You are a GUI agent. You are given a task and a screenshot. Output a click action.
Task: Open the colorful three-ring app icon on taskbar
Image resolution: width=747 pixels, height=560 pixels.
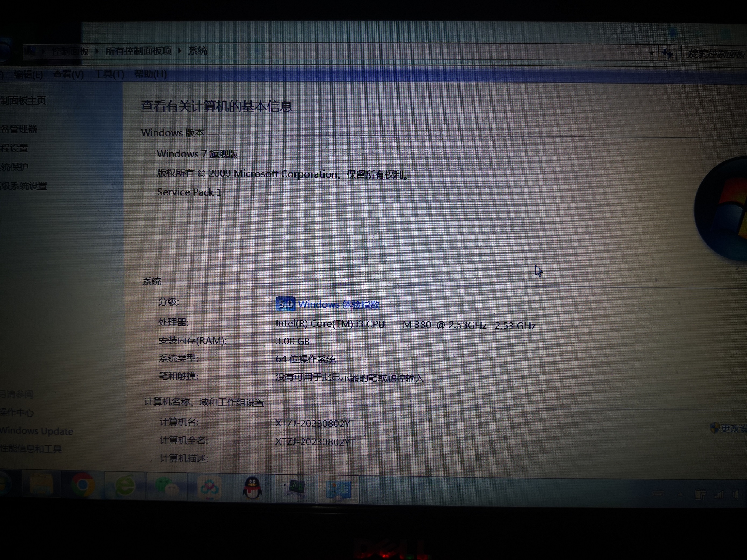[x=209, y=488]
